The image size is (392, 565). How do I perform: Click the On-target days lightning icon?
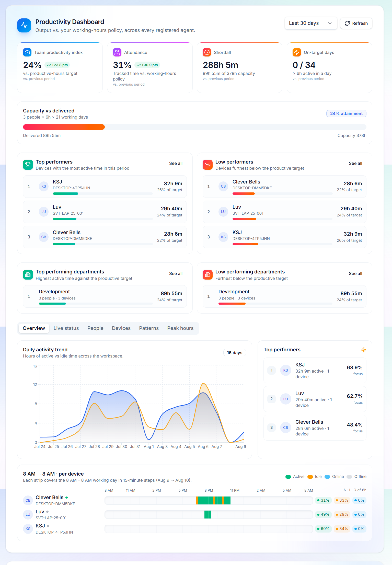297,52
